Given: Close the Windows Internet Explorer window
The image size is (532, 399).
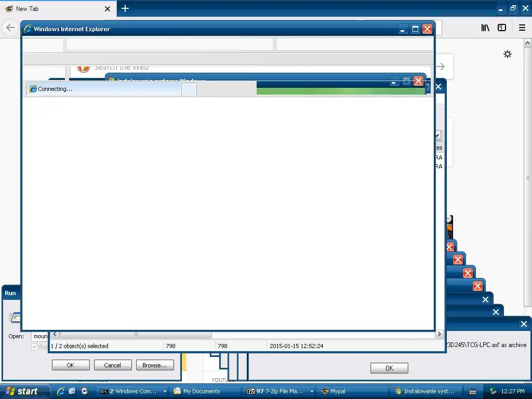Looking at the screenshot, I should (x=427, y=29).
